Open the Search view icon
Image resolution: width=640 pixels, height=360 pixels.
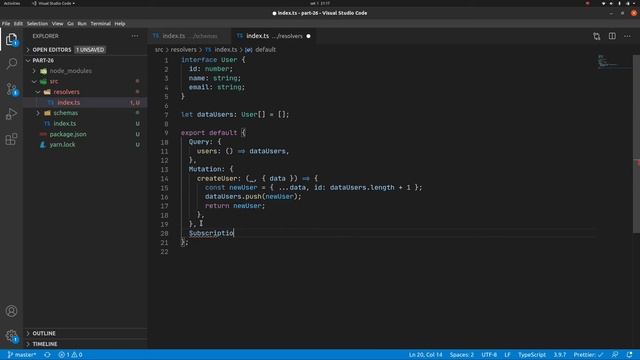click(11, 64)
